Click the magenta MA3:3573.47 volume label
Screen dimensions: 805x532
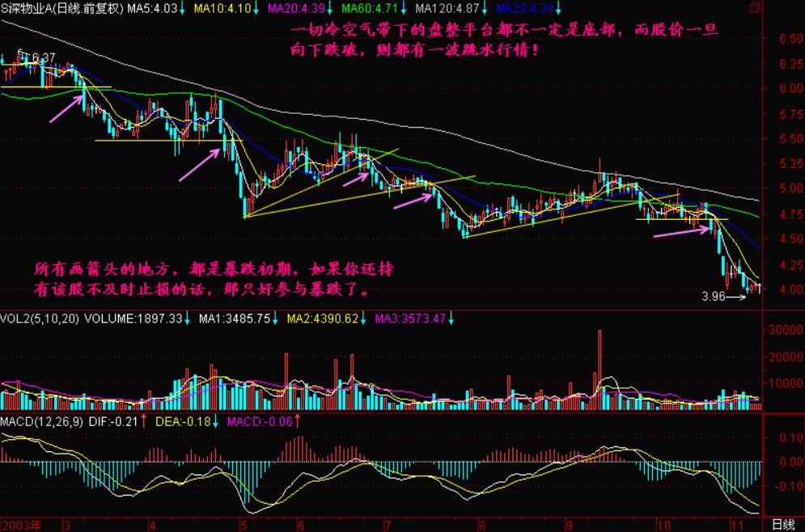(x=414, y=319)
